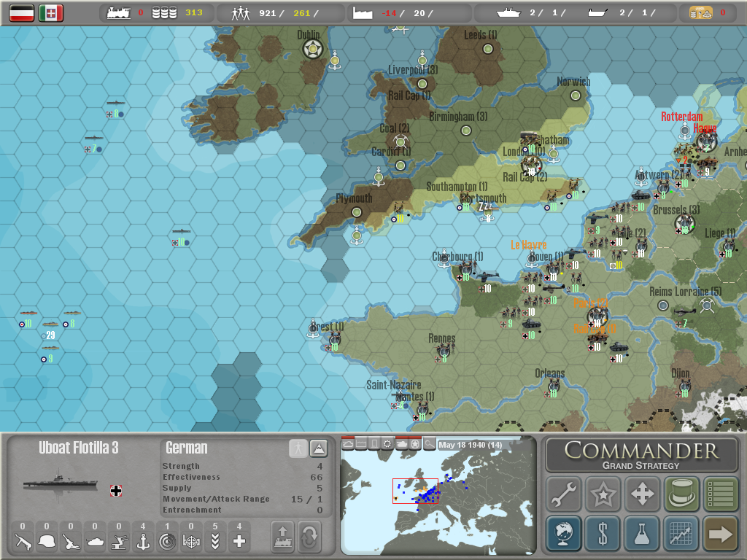Open the statistics graph panel
747x560 pixels.
[681, 533]
